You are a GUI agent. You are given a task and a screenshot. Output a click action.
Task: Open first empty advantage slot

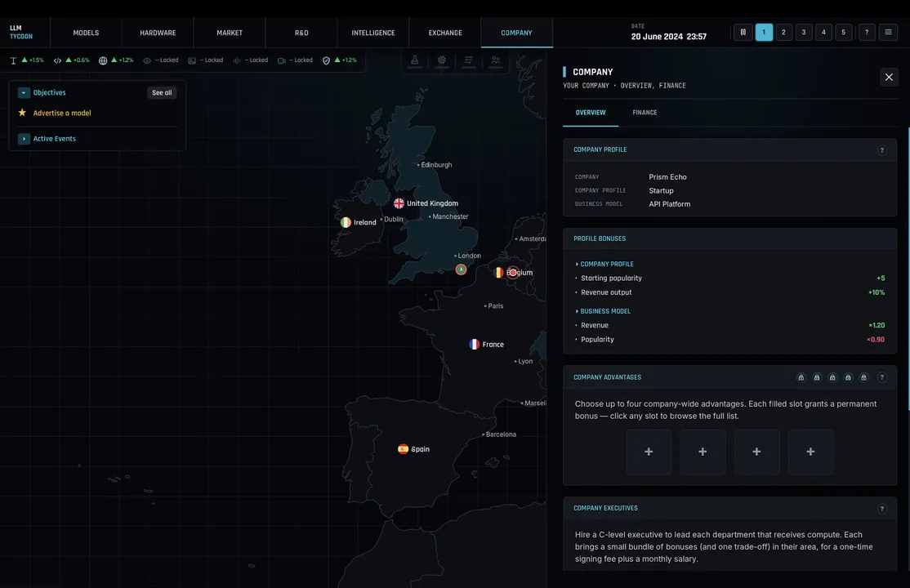[649, 452]
